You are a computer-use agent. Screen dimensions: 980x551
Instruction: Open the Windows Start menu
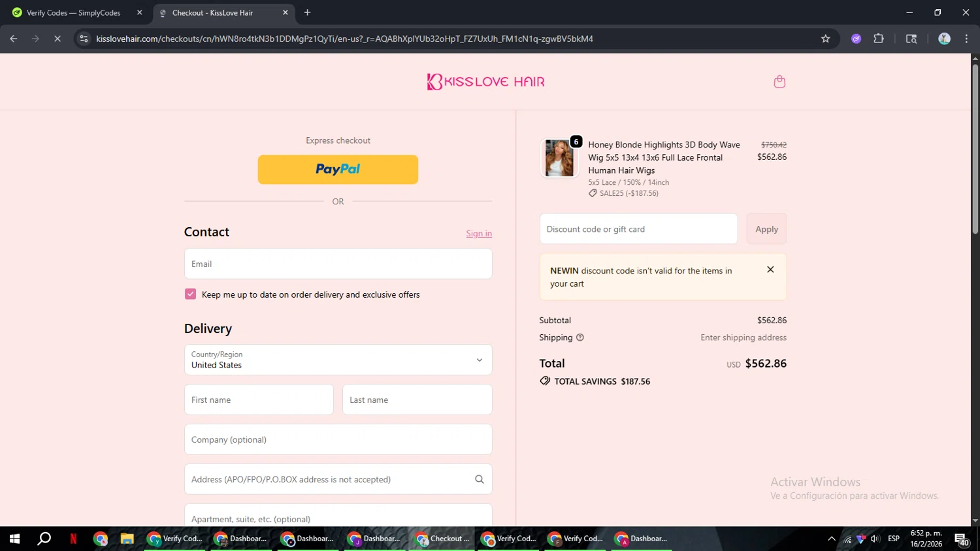point(14,539)
